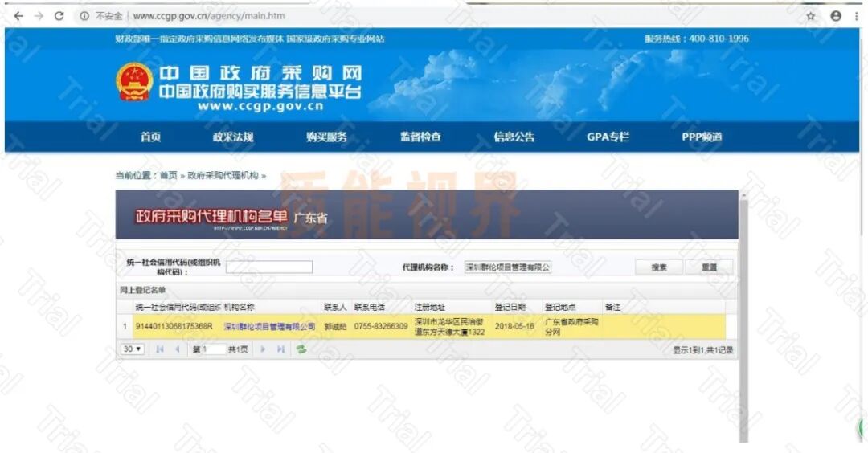
Task: Click the browser forward arrow
Action: [39, 16]
